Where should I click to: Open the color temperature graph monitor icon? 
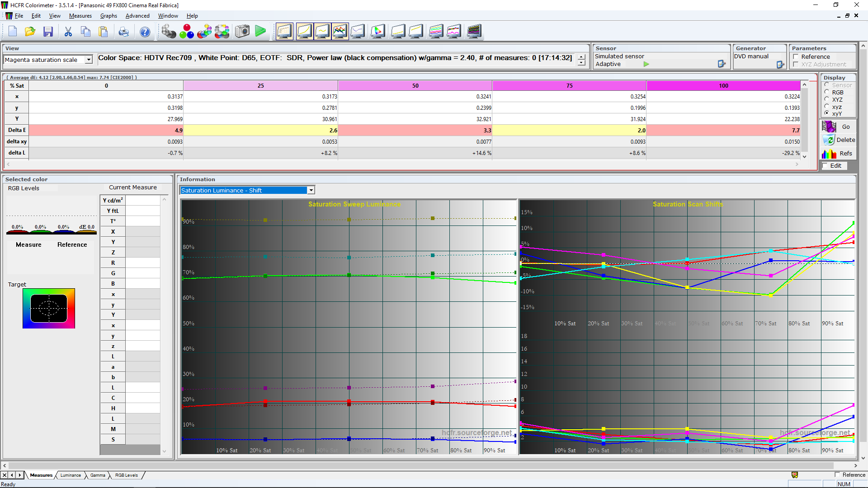pos(358,31)
